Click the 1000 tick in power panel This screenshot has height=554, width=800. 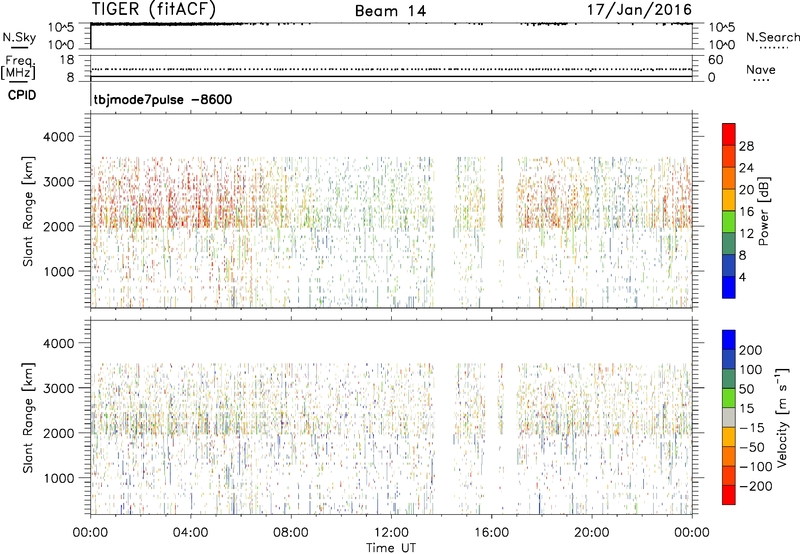tap(59, 271)
